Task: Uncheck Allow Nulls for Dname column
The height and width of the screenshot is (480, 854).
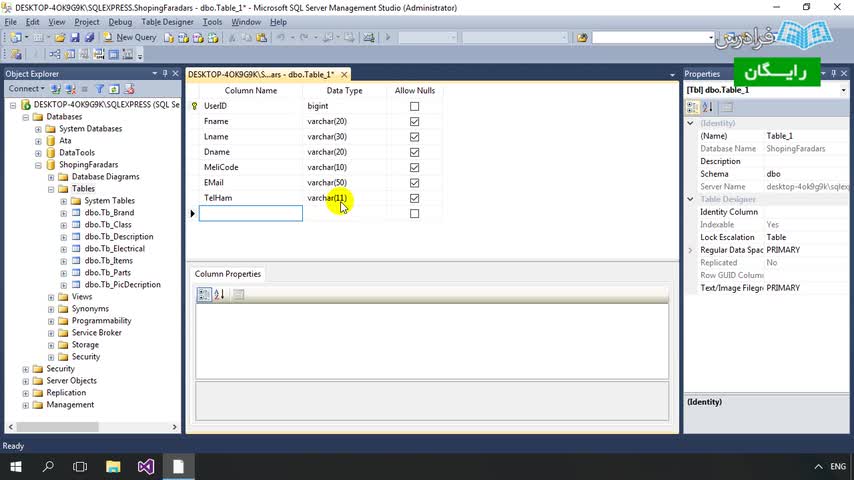Action: [414, 152]
